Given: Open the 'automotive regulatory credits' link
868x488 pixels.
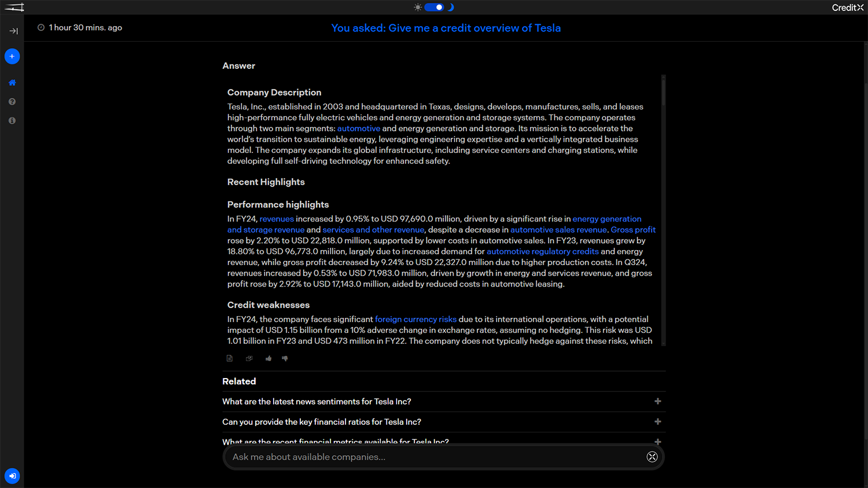Looking at the screenshot, I should coord(543,251).
